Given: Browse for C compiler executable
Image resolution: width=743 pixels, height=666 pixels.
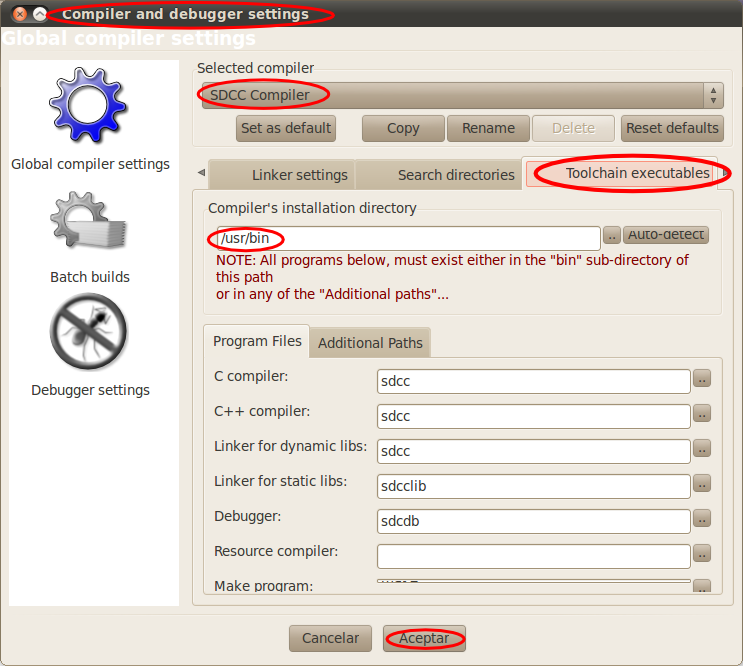Looking at the screenshot, I should point(702,380).
